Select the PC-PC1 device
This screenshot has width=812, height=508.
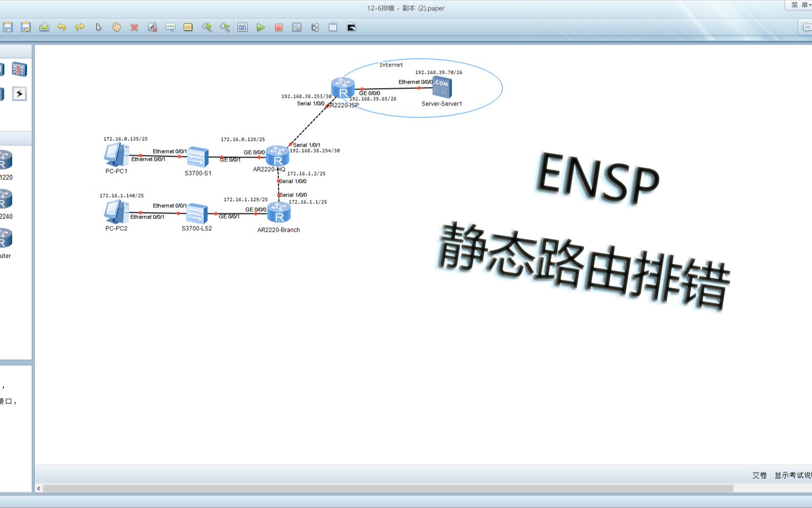(116, 155)
